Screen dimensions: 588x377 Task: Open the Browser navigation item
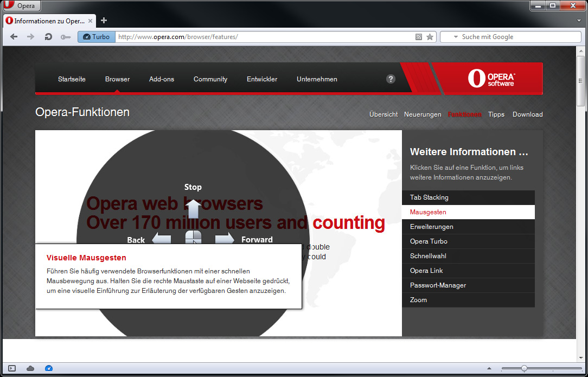coord(117,79)
